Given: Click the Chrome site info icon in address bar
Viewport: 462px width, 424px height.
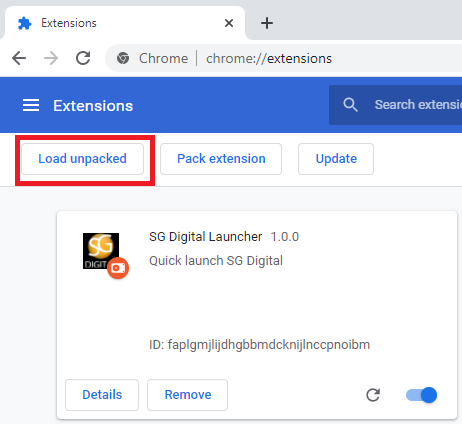Looking at the screenshot, I should pyautogui.click(x=123, y=58).
